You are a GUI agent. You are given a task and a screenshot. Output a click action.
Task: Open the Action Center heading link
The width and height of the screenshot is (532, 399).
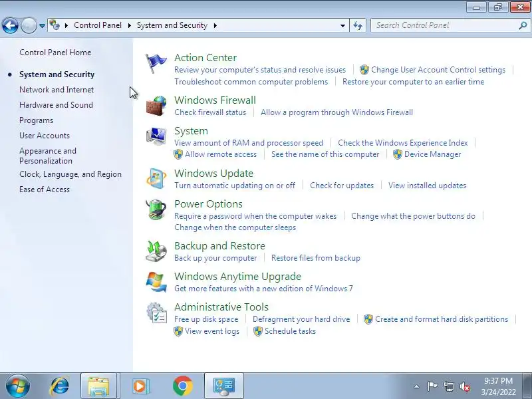[205, 58]
